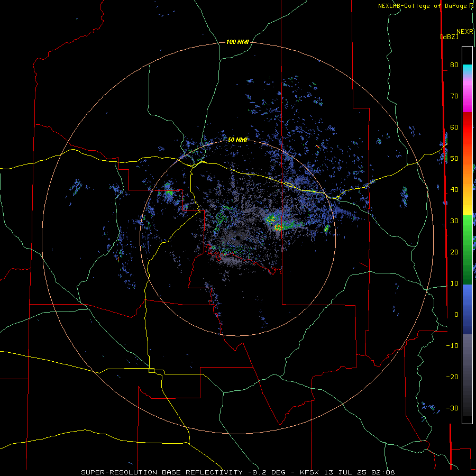The height and width of the screenshot is (476, 476).
Task: Click the 30 value on the dBZ scale
Action: point(454,221)
